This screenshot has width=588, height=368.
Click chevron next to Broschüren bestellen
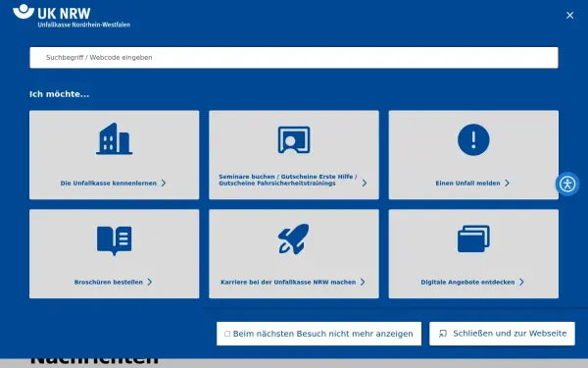(150, 282)
